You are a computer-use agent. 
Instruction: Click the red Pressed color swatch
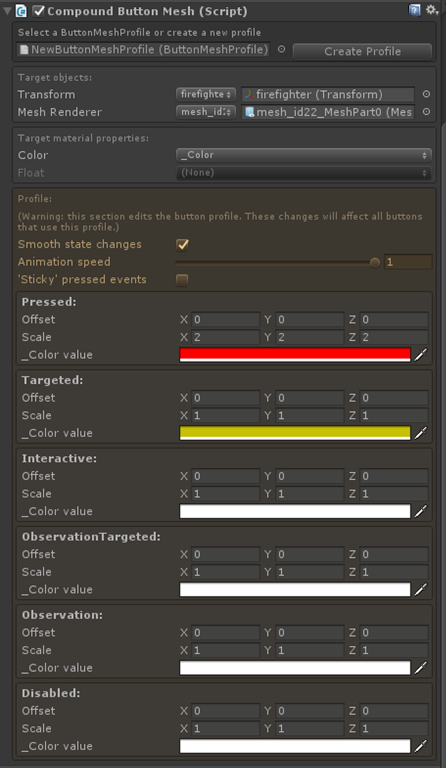tap(295, 355)
